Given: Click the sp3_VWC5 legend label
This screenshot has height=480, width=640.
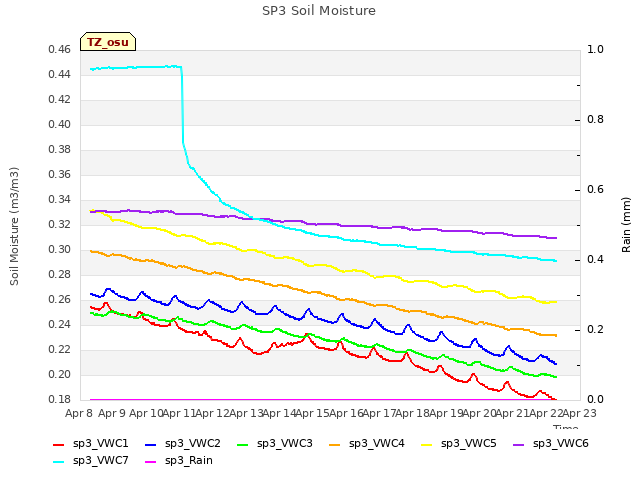Looking at the screenshot, I should [469, 444].
